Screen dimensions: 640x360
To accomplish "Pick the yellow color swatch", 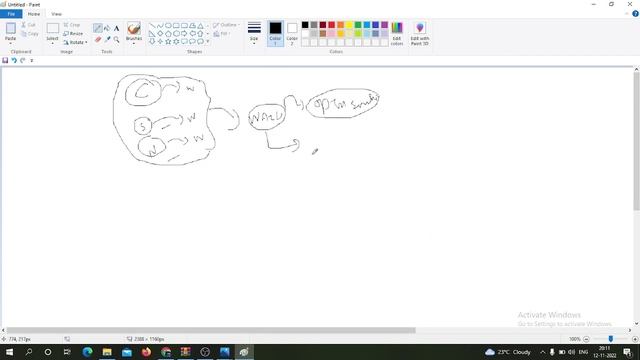I will coord(349,25).
